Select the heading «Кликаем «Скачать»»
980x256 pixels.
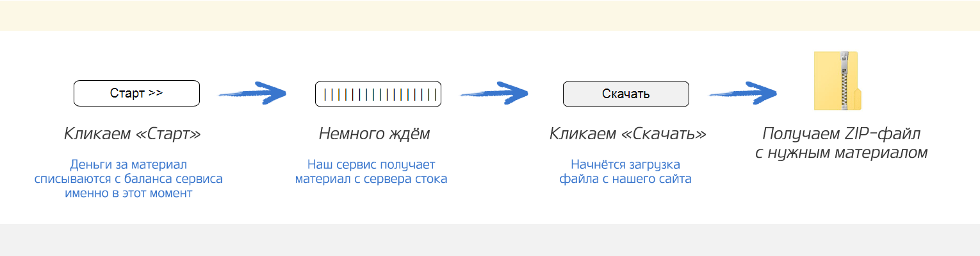tap(628, 134)
